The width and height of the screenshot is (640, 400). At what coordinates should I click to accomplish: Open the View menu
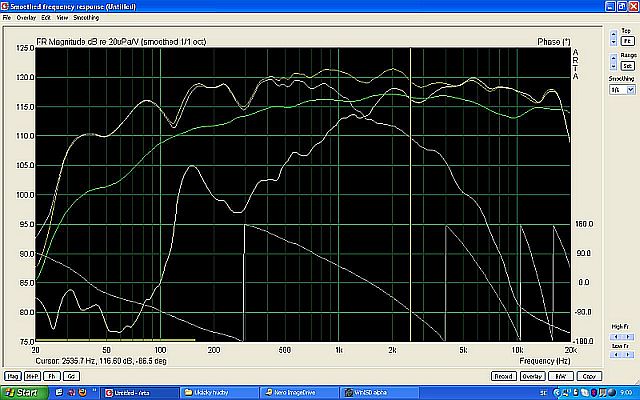pos(62,18)
